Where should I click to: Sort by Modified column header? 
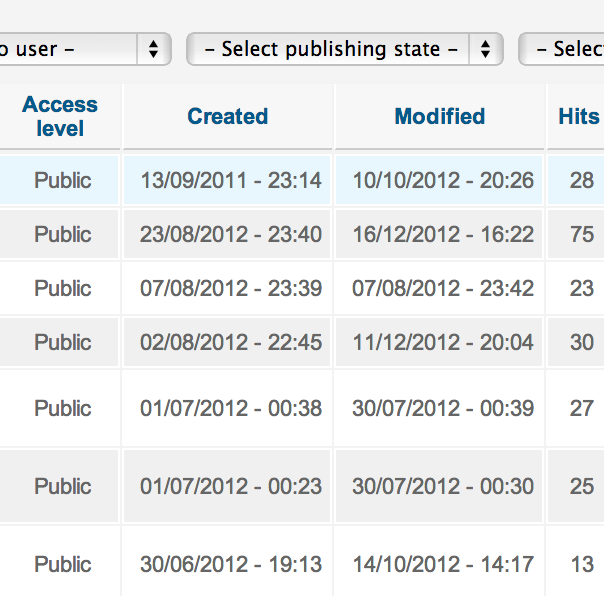tap(440, 116)
